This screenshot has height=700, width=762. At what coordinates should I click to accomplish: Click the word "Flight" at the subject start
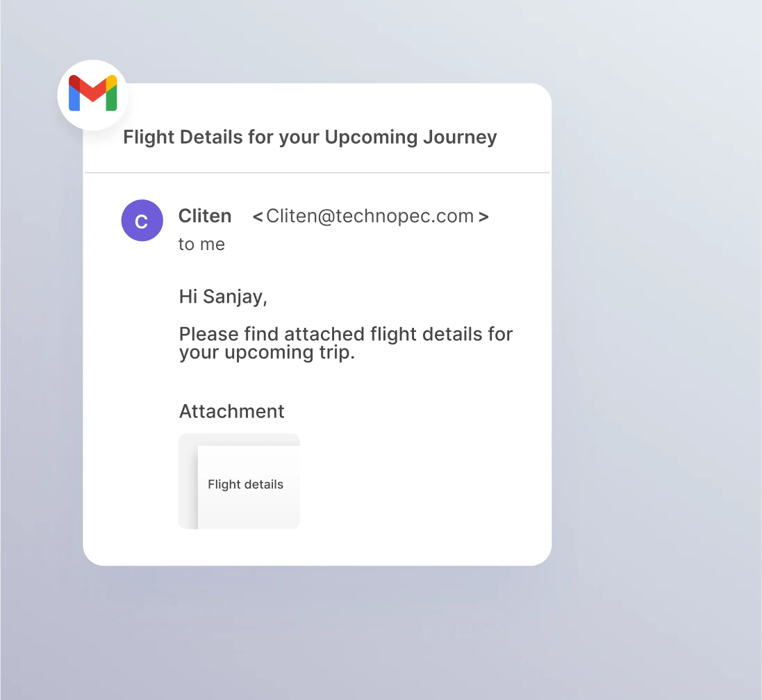click(x=149, y=137)
